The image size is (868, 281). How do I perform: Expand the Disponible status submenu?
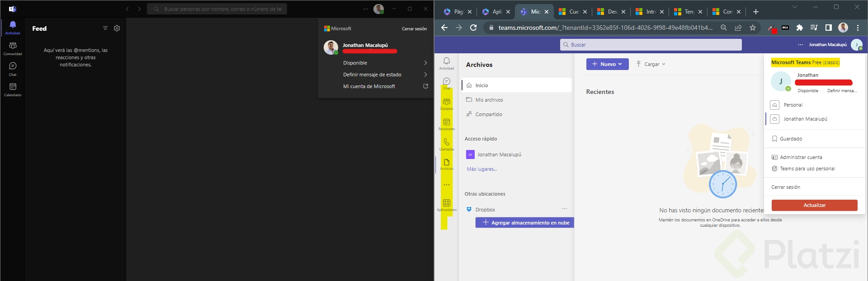click(x=384, y=63)
